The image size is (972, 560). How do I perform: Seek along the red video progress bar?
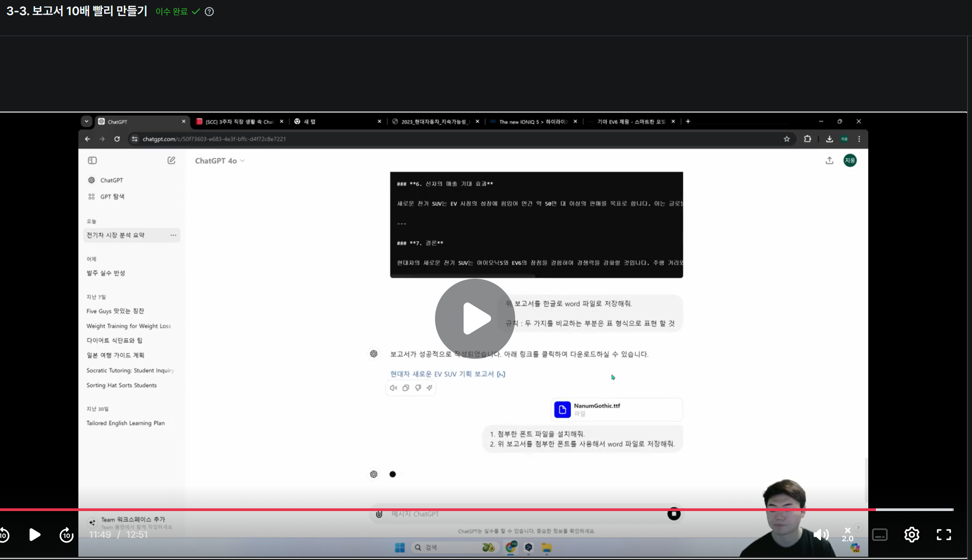click(x=476, y=509)
